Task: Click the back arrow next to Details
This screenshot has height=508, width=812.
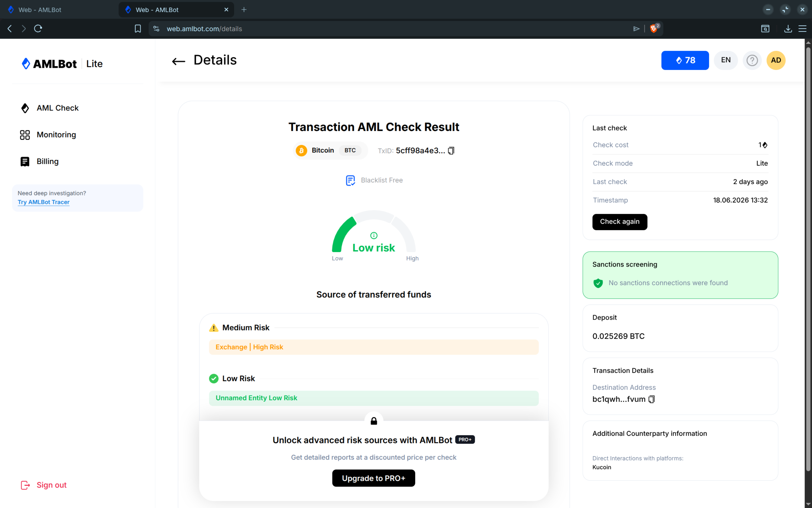Action: (178, 61)
